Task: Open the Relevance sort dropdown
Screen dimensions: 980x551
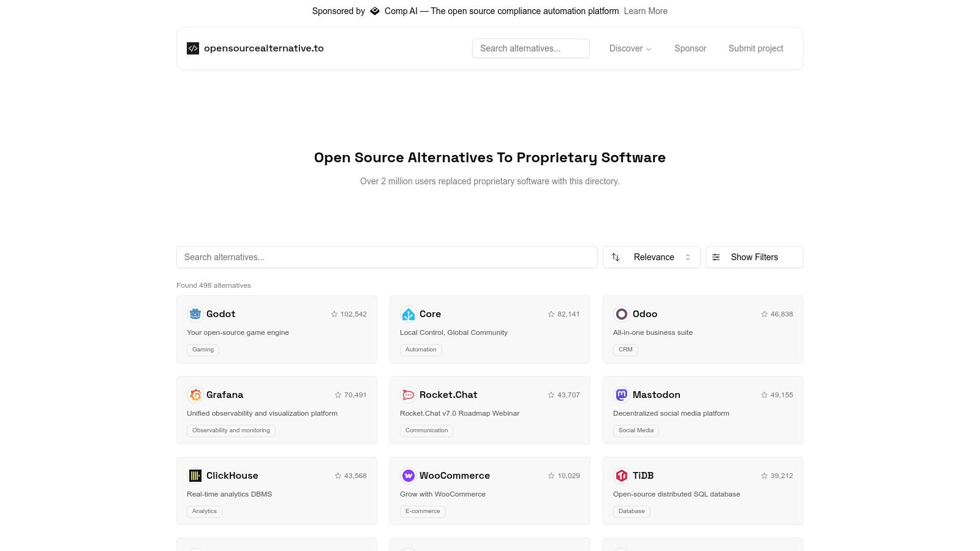Action: click(x=651, y=257)
